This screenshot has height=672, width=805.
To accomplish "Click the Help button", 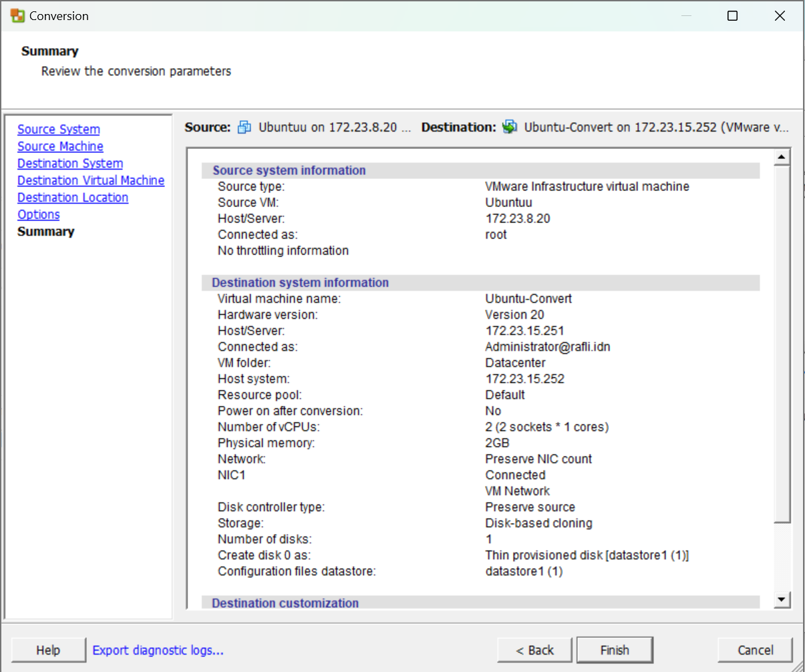I will [48, 650].
